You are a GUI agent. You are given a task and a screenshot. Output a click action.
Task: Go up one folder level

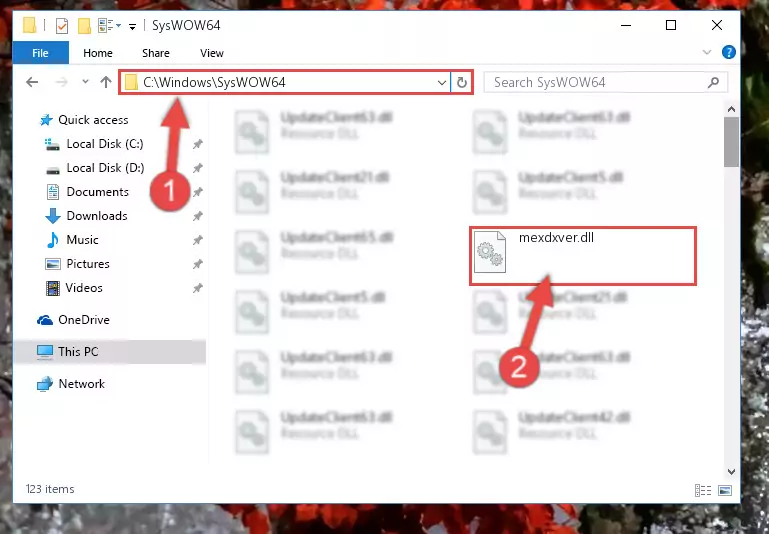[x=105, y=82]
